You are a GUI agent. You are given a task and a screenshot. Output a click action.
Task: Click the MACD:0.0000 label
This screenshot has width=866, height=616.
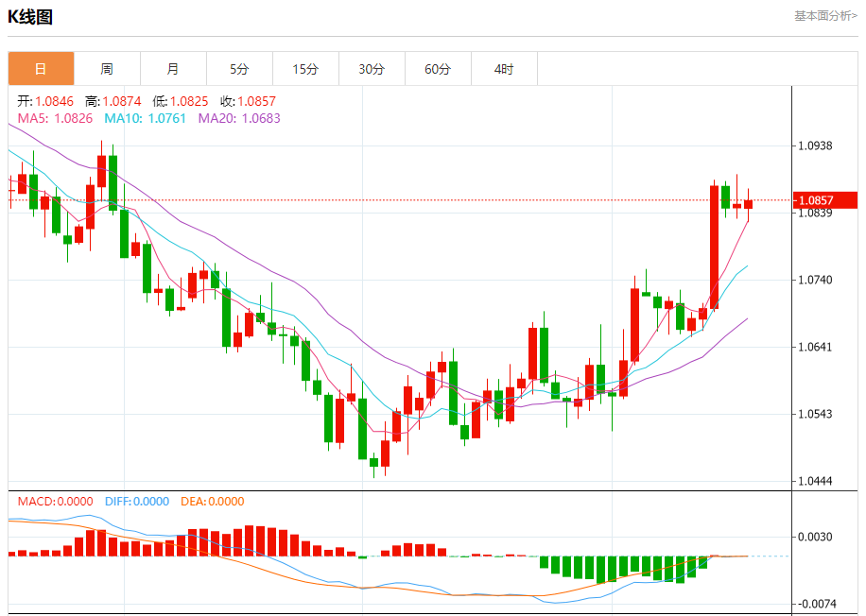point(55,501)
